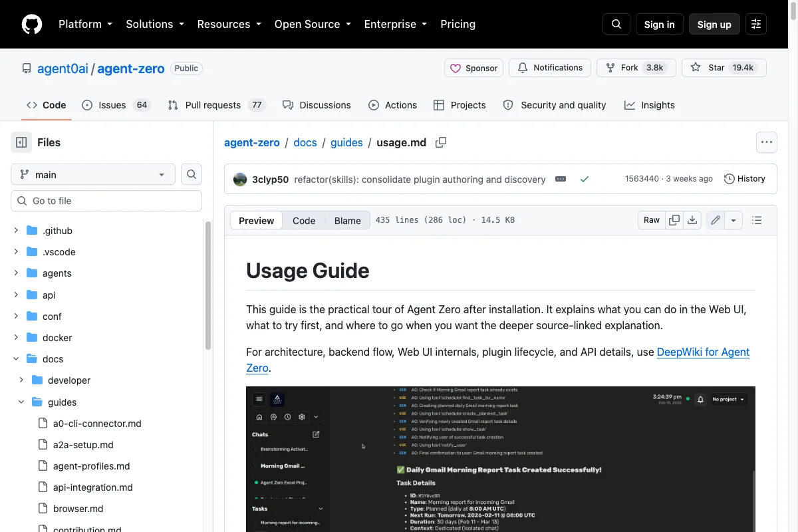This screenshot has height=532, width=798.
Task: Sponsor the repository heart button
Action: click(474, 68)
